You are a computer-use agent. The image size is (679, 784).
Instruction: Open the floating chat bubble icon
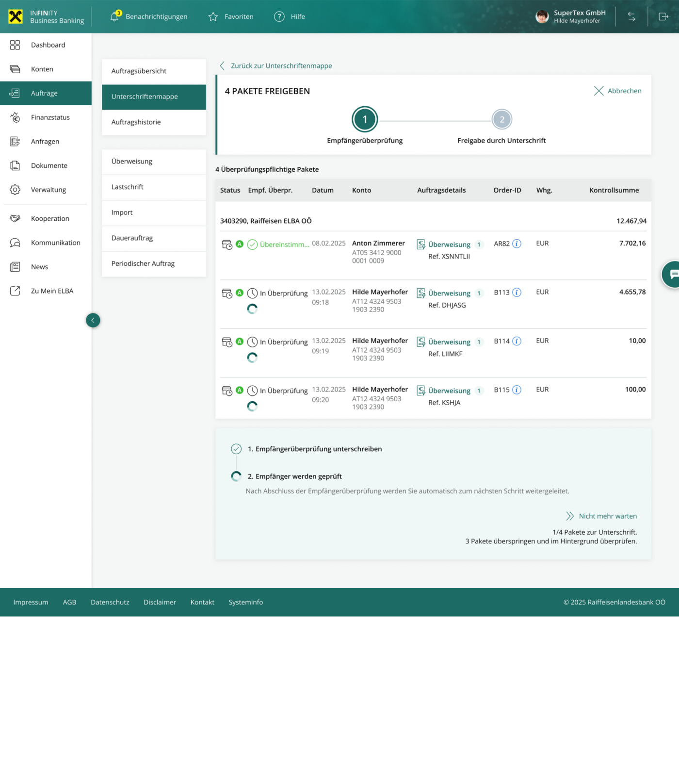pos(673,275)
